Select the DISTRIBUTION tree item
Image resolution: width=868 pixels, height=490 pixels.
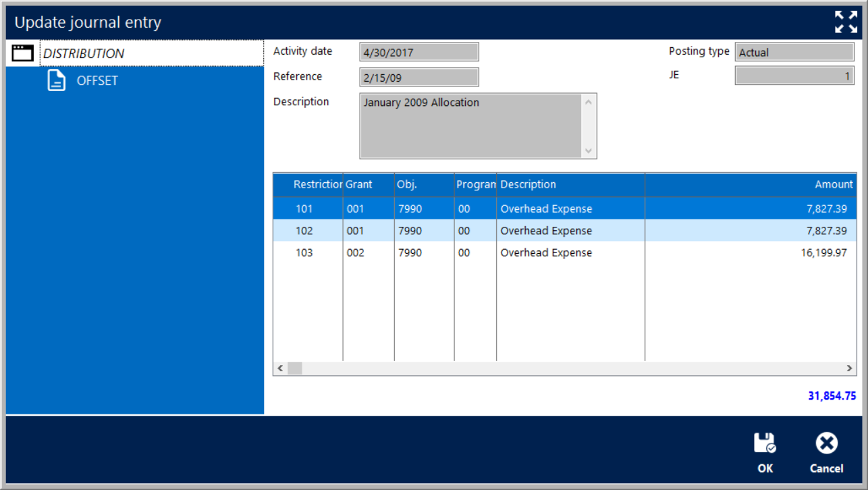point(84,53)
